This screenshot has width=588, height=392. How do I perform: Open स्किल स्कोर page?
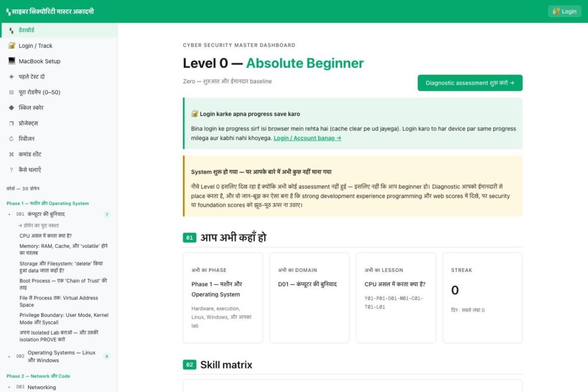[59, 107]
